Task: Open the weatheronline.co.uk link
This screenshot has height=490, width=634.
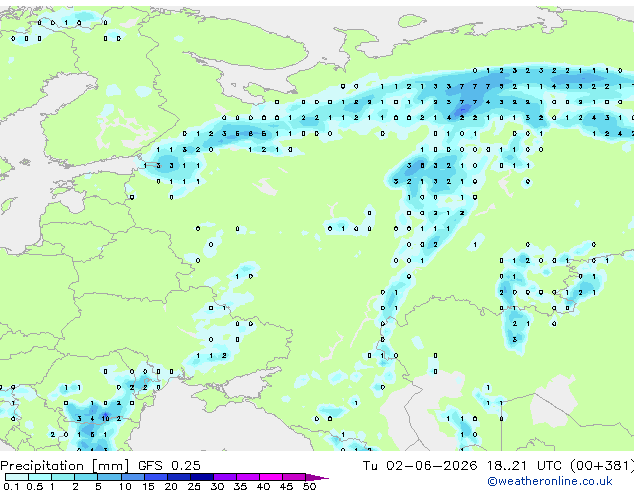Action: pos(550,481)
